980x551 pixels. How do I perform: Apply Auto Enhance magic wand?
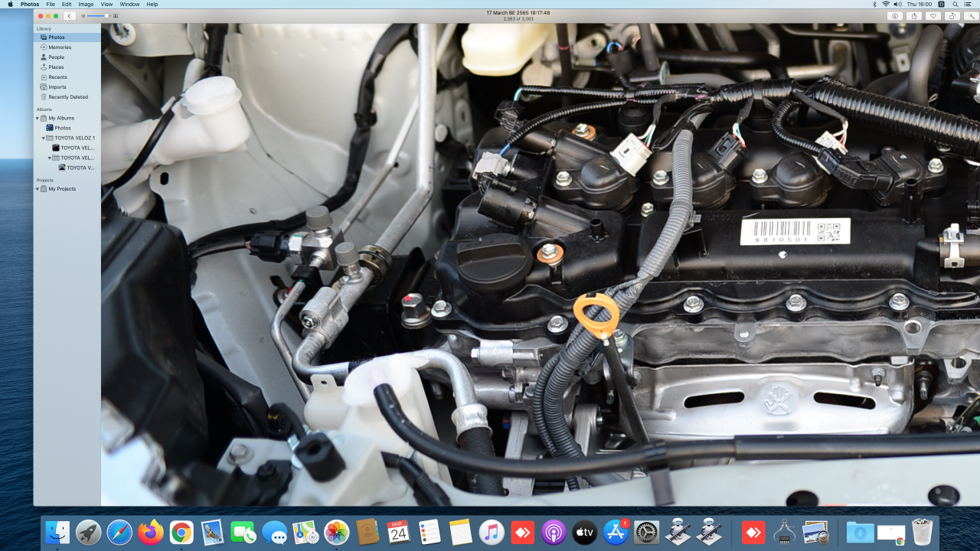(971, 16)
